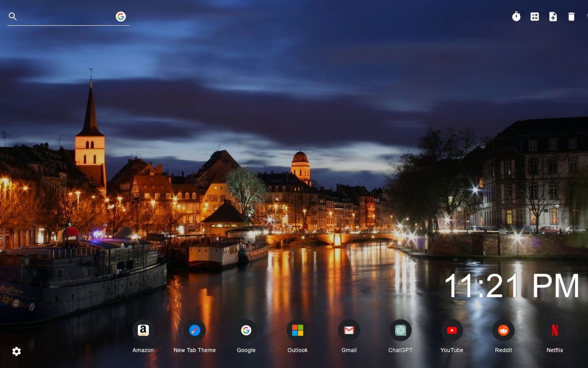Image resolution: width=588 pixels, height=368 pixels.
Task: Open Gmail from the shortcut bar
Action: pos(349,330)
